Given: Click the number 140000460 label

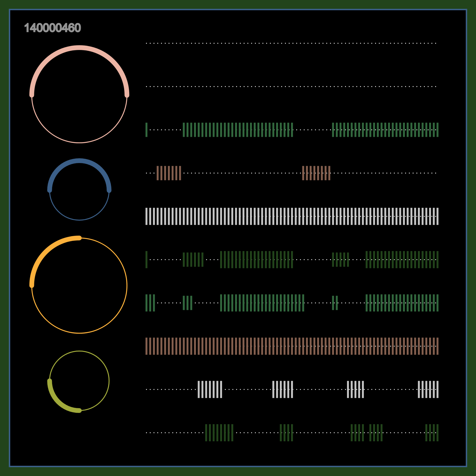Looking at the screenshot, I should point(52,28).
